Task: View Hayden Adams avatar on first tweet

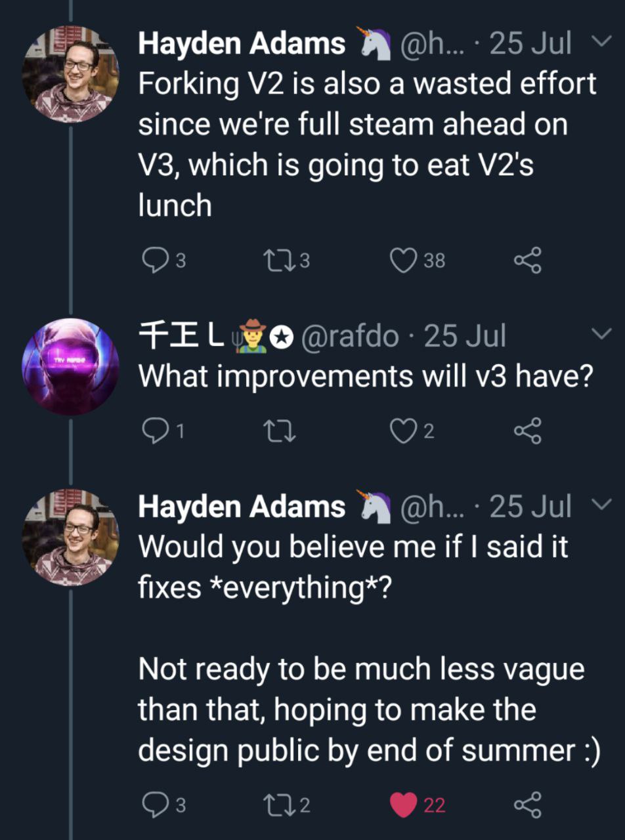Action: [x=70, y=75]
